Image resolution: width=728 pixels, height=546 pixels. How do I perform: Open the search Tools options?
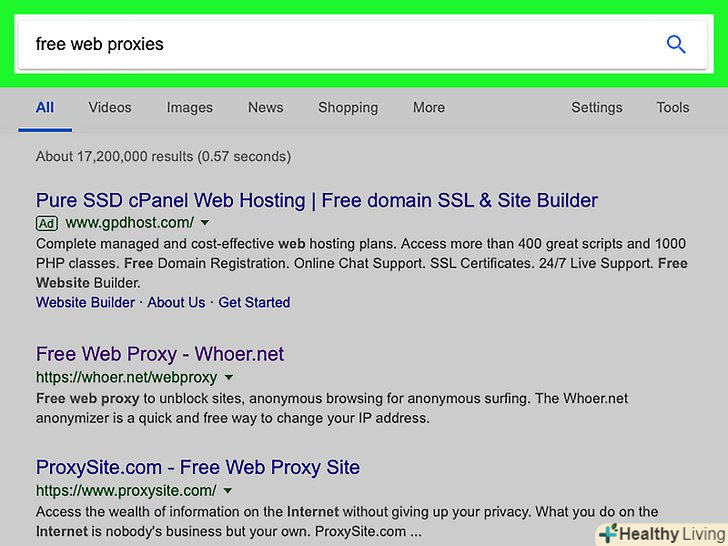[672, 108]
